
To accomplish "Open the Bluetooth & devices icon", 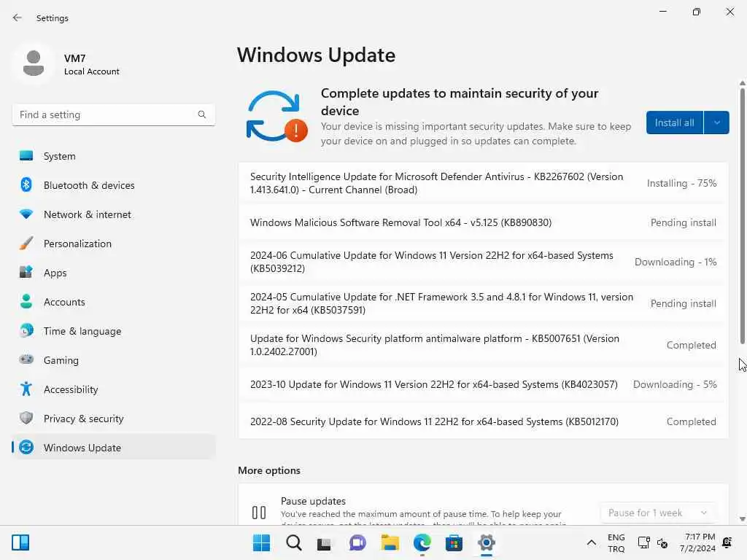I will tap(26, 184).
